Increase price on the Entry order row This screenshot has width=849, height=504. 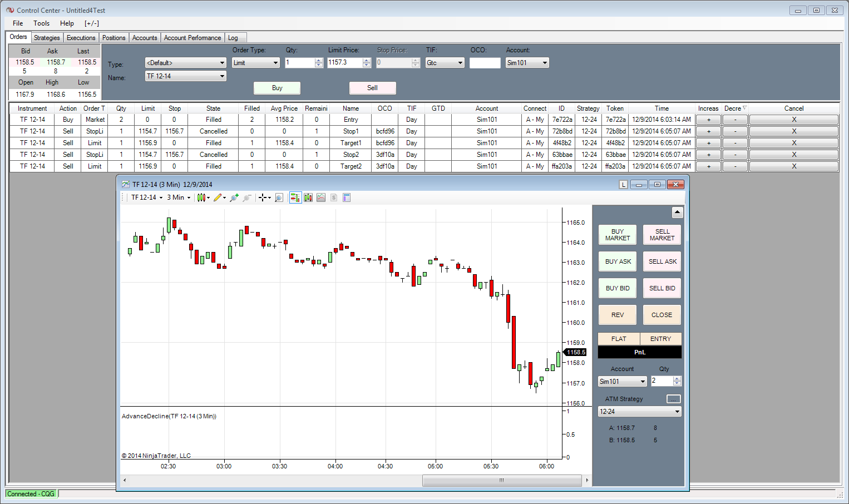click(708, 120)
